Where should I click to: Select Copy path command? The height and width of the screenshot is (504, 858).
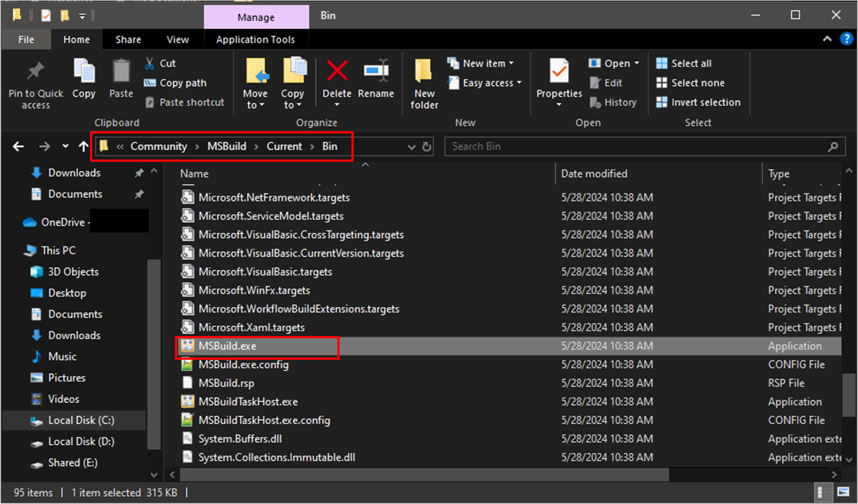pyautogui.click(x=175, y=83)
